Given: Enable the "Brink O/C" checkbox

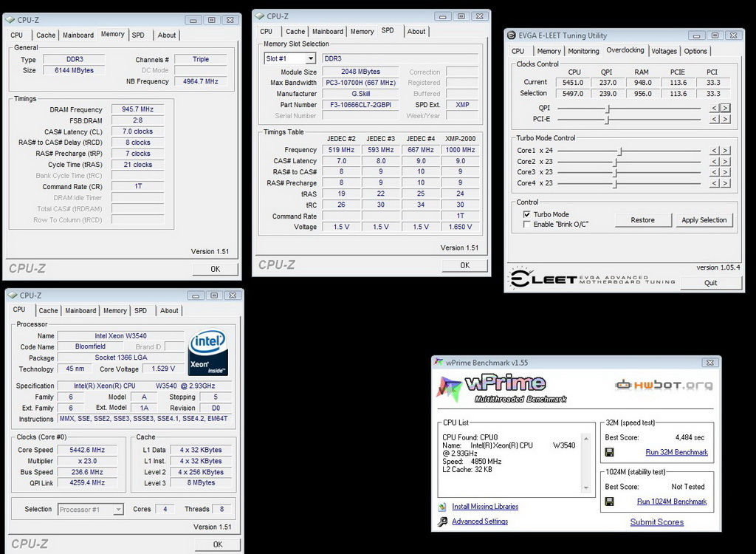Looking at the screenshot, I should (527, 225).
